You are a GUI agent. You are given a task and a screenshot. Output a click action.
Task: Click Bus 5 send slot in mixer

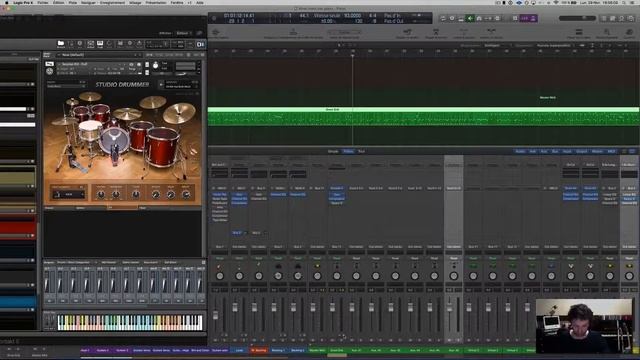pos(238,233)
